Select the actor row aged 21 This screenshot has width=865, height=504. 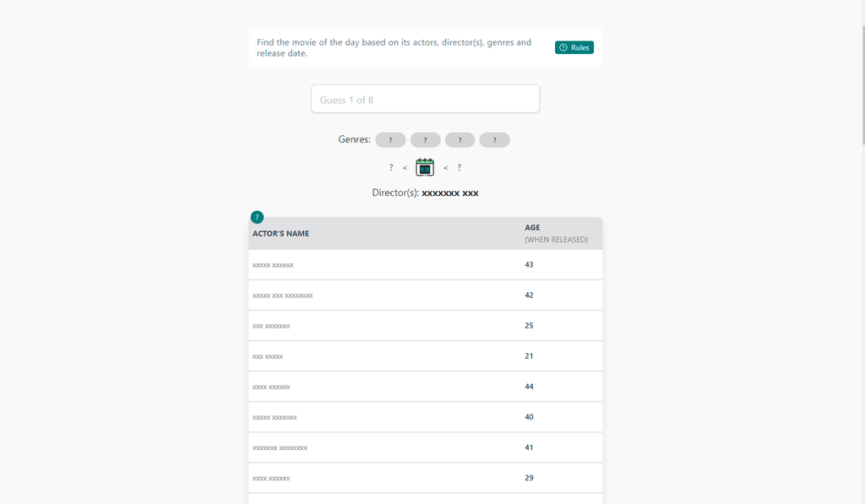point(425,356)
